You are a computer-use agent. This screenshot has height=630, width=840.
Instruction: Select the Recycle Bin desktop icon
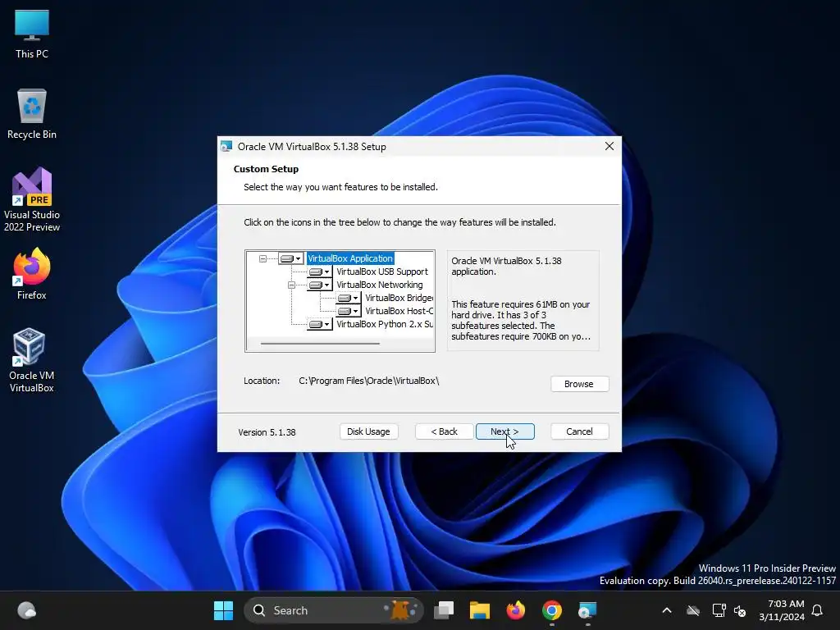coord(32,114)
